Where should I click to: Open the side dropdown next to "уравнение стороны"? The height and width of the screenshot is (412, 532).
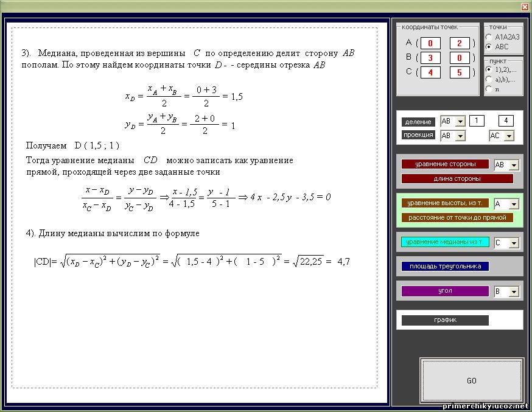pyautogui.click(x=514, y=165)
